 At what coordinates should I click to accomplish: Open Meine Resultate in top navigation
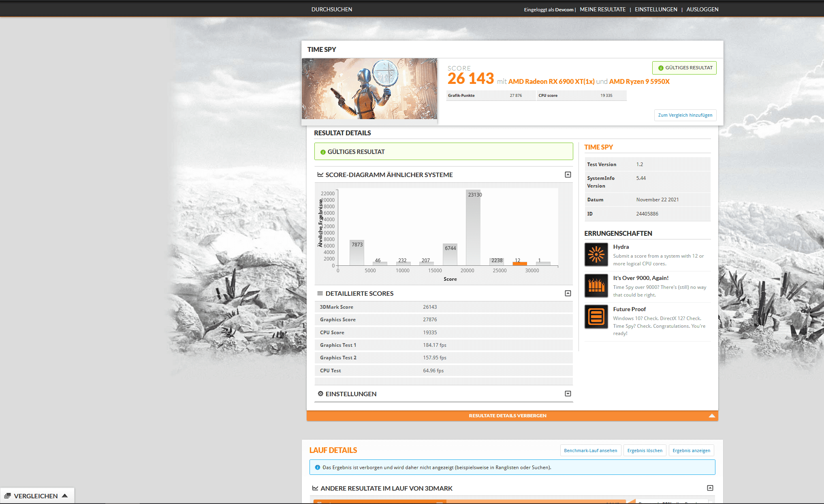click(x=602, y=9)
